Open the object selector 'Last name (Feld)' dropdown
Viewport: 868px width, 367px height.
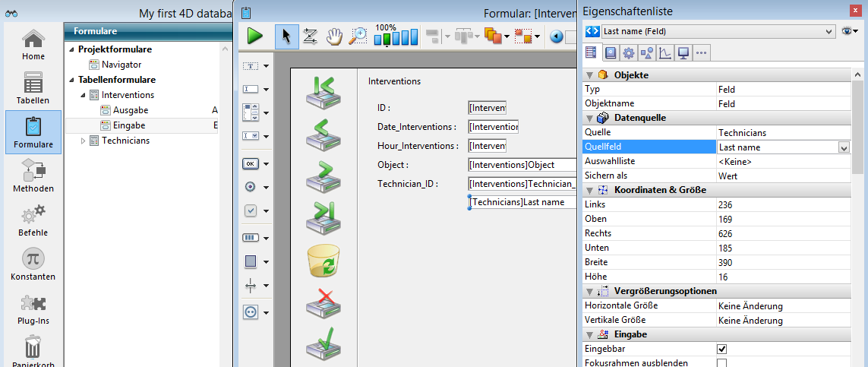pyautogui.click(x=829, y=32)
